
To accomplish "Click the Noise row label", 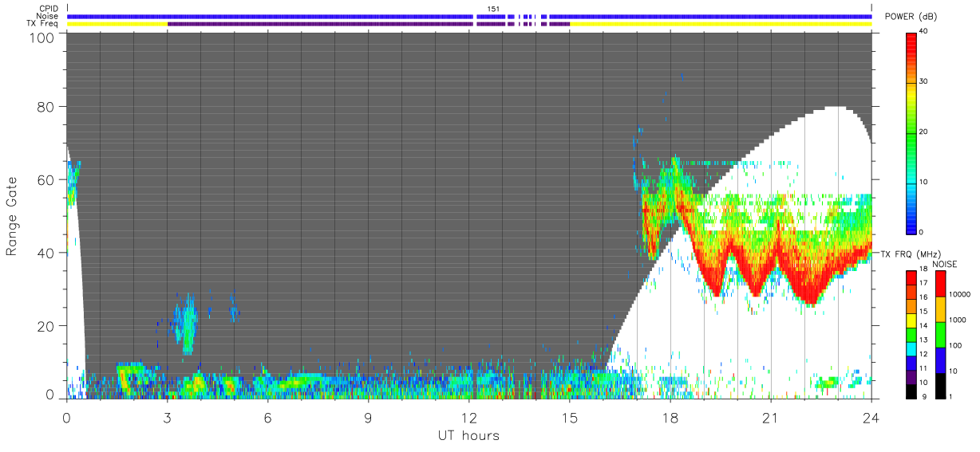I will coord(48,16).
